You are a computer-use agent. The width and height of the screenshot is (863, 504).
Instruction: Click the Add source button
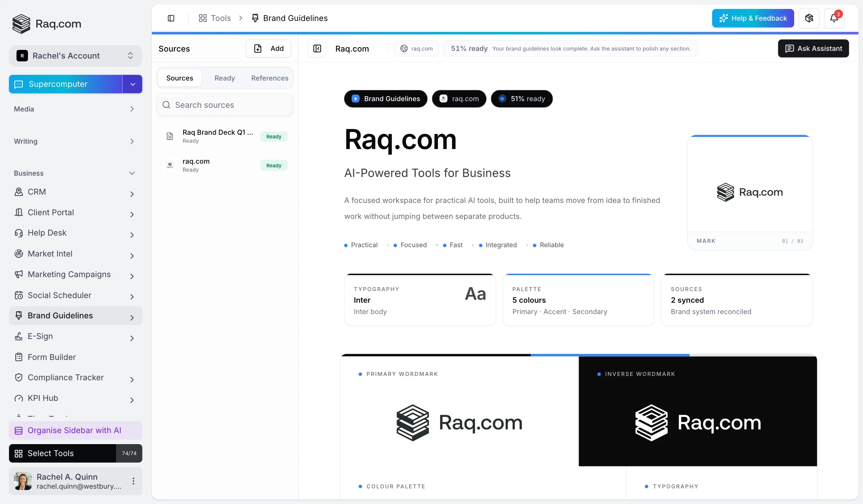pyautogui.click(x=268, y=49)
